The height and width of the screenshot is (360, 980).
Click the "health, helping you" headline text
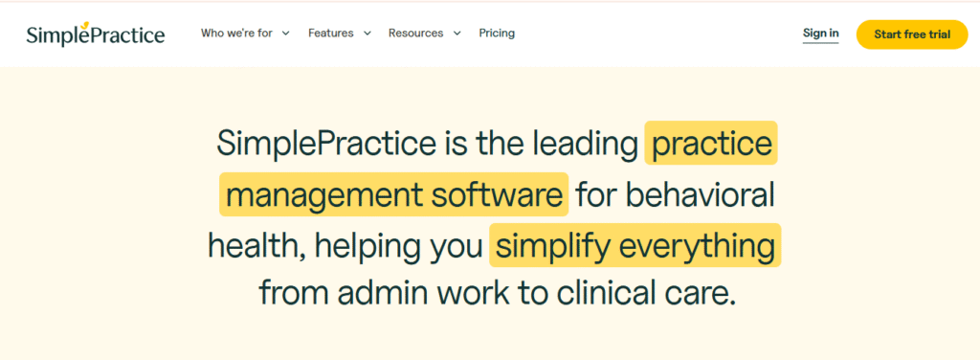(345, 246)
